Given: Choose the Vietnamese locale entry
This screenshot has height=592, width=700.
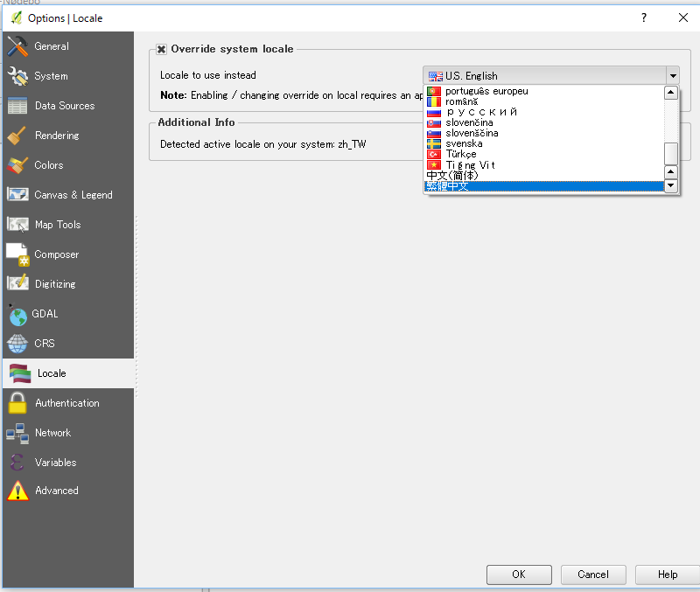Looking at the screenshot, I should pyautogui.click(x=544, y=165).
